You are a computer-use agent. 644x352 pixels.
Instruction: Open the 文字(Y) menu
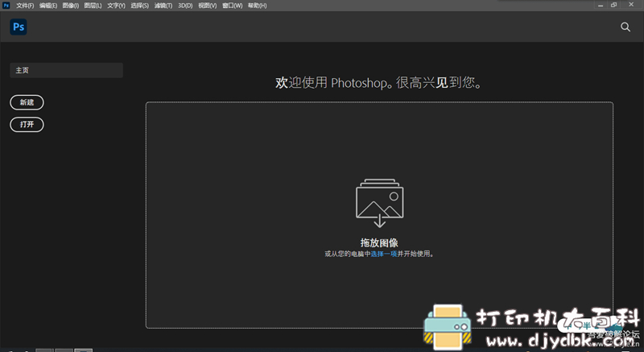pos(116,6)
